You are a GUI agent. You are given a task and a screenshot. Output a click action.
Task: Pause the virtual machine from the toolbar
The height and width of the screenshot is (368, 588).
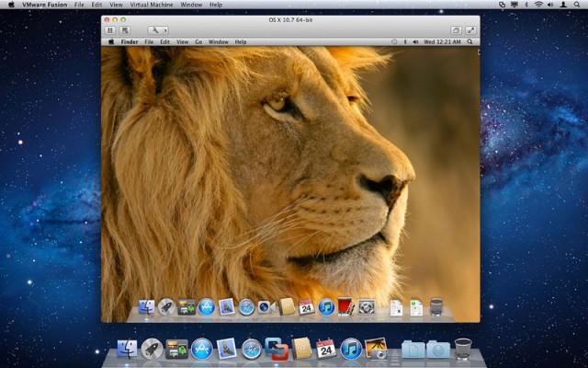[109, 30]
